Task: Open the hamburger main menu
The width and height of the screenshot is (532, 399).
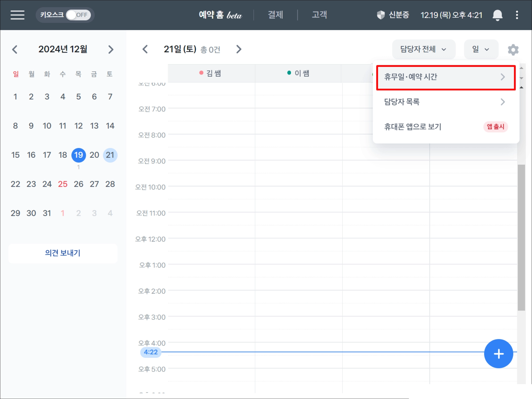Action: coord(17,15)
